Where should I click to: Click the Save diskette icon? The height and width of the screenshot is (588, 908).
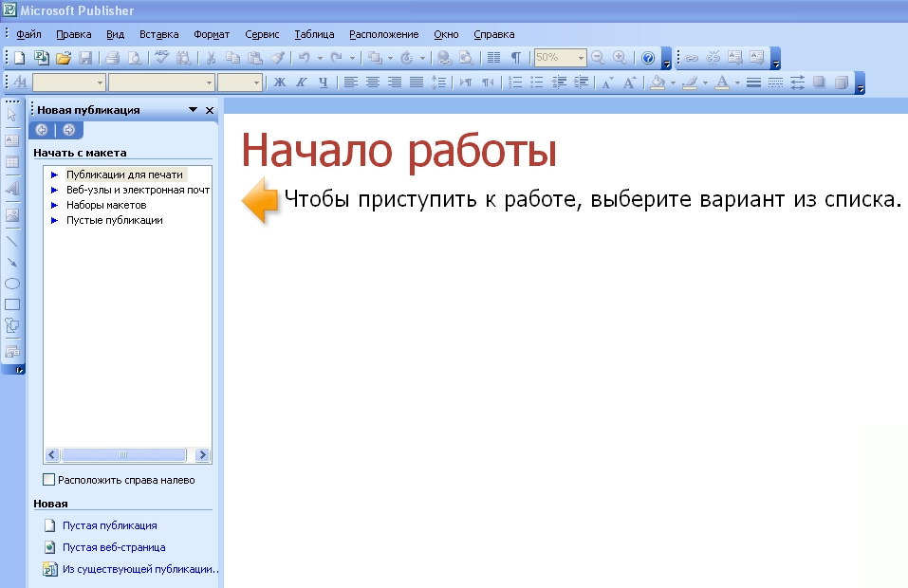tap(85, 57)
